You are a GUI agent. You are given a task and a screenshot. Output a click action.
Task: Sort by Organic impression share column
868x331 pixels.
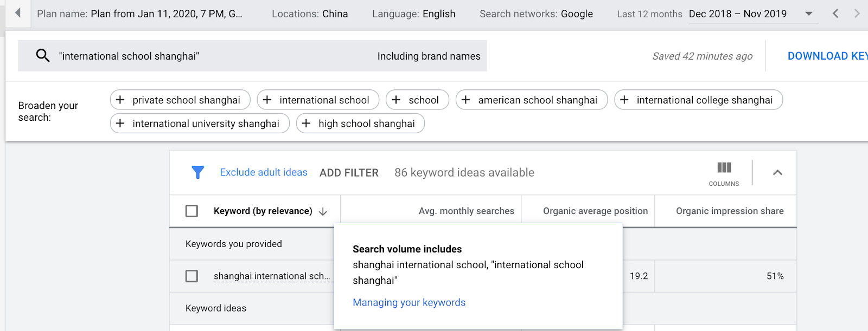click(x=729, y=211)
